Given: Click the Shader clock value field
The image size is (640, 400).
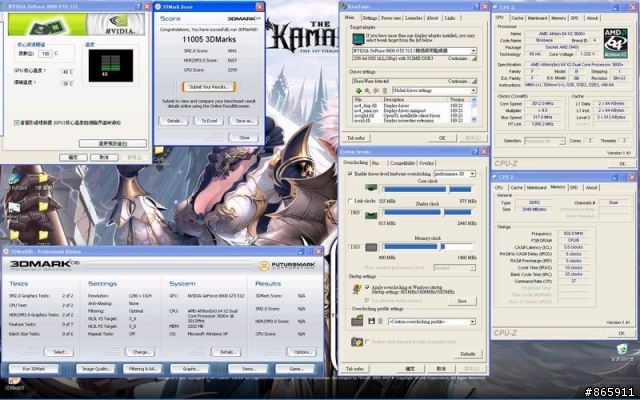Looking at the screenshot, I should pyautogui.click(x=354, y=212).
